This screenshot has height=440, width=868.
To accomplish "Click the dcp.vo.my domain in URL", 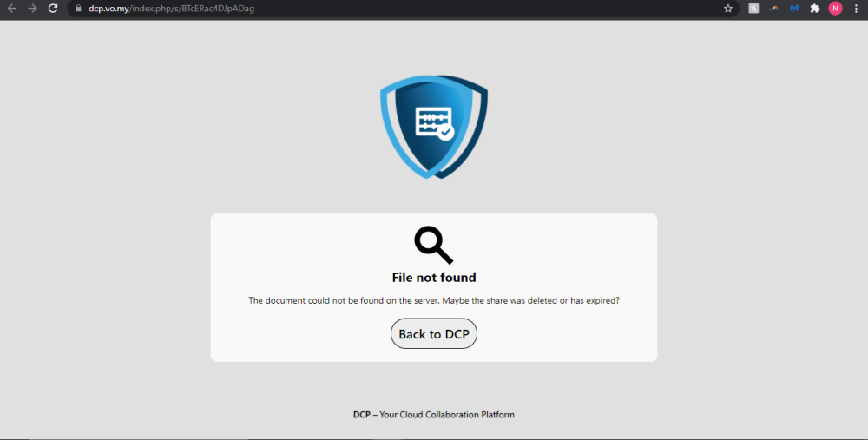I will 108,9.
